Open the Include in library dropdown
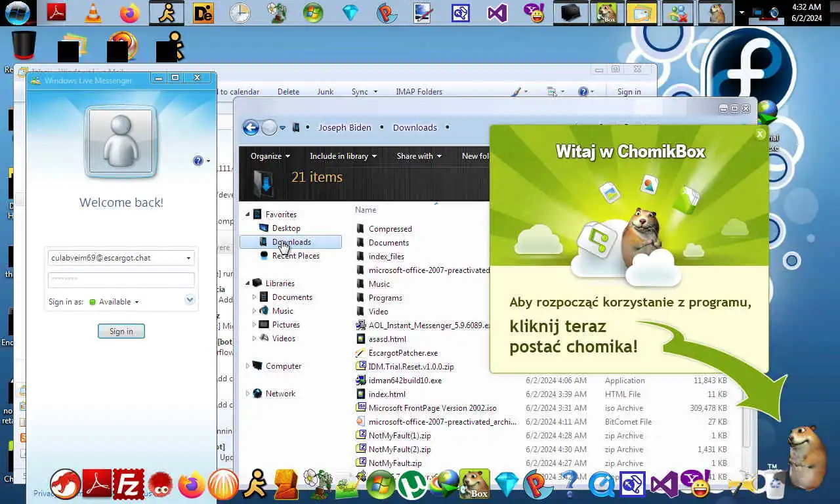This screenshot has width=840, height=504. pyautogui.click(x=343, y=156)
